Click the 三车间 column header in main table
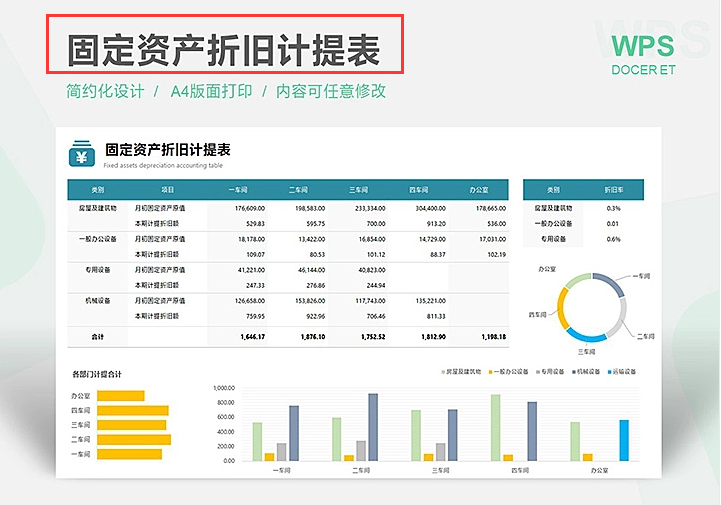Image resolution: width=721 pixels, height=505 pixels. [x=358, y=190]
